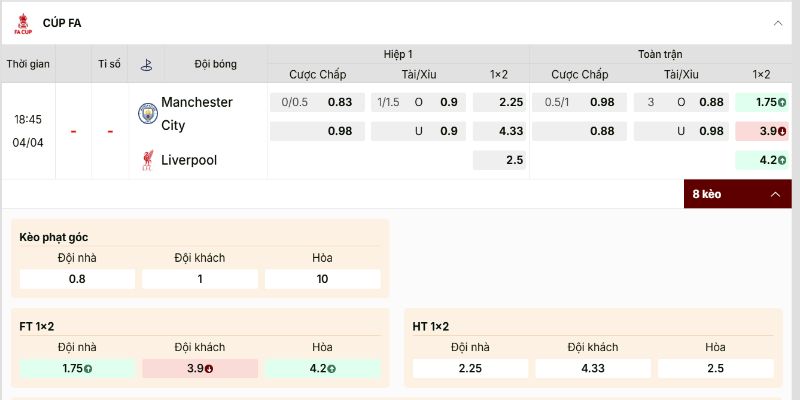The width and height of the screenshot is (800, 400).
Task: Click the Liverpool club crest
Action: pyautogui.click(x=147, y=160)
